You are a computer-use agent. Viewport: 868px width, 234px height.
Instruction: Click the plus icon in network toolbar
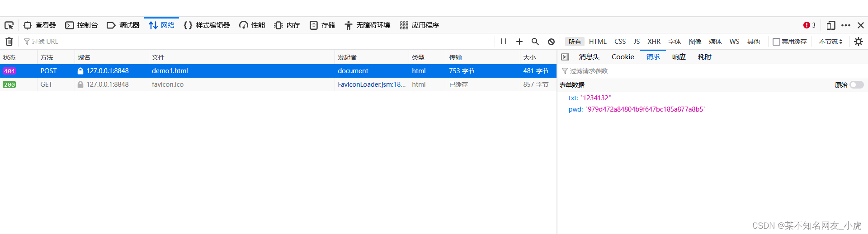519,42
